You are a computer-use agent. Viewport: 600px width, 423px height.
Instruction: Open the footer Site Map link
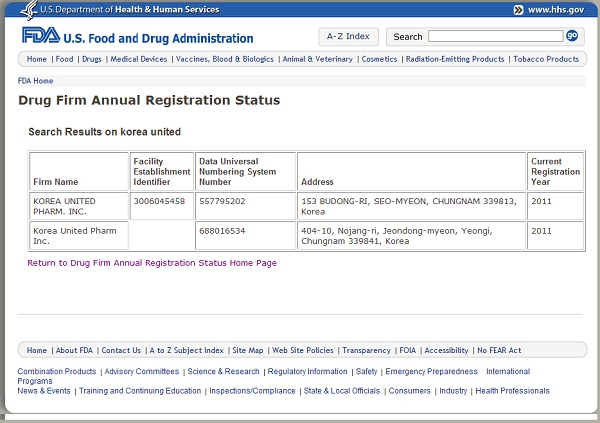click(248, 350)
